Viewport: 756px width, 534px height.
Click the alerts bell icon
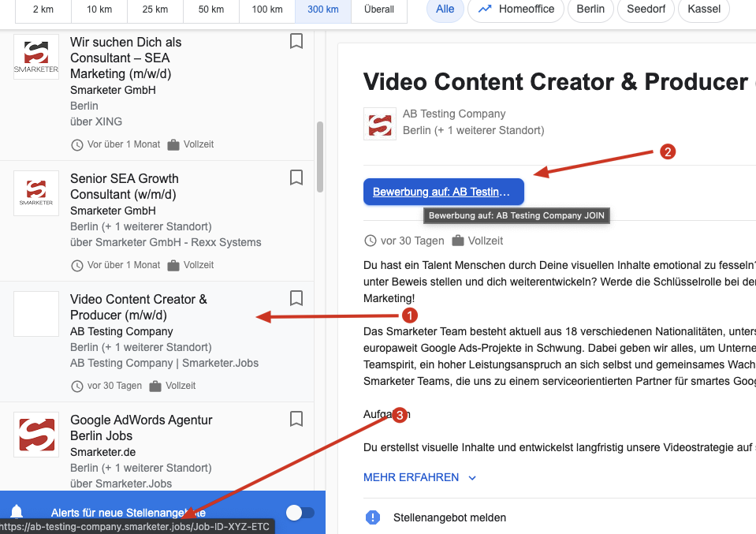coord(17,511)
